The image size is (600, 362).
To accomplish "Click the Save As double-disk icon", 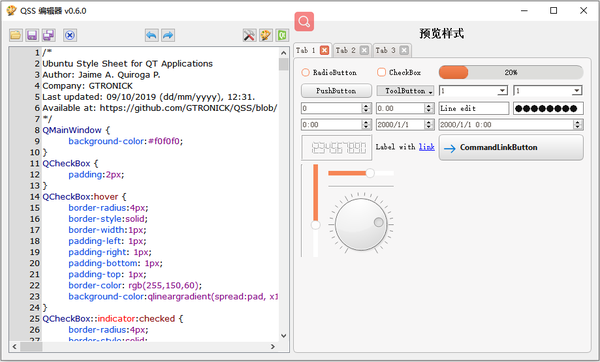I will [x=49, y=35].
